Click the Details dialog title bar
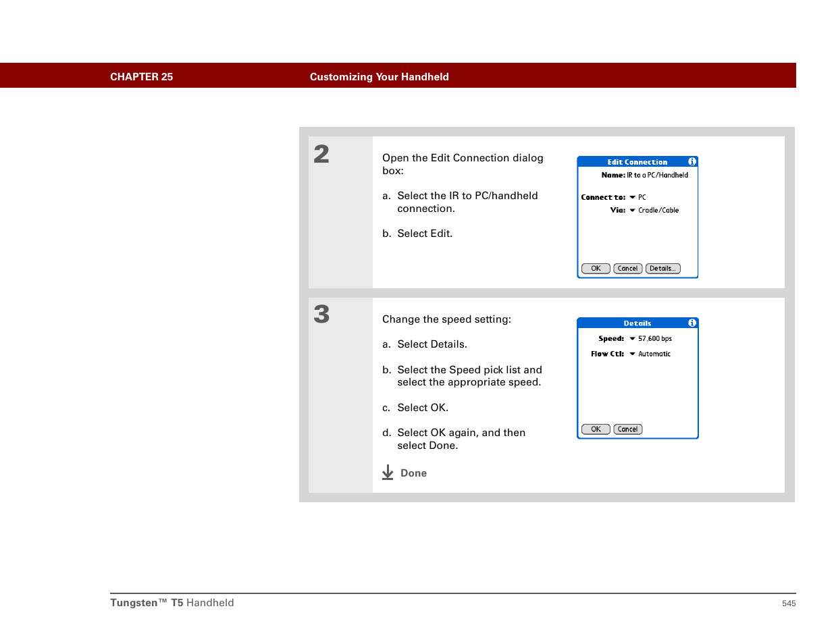This screenshot has width=834, height=644. pyautogui.click(x=637, y=323)
